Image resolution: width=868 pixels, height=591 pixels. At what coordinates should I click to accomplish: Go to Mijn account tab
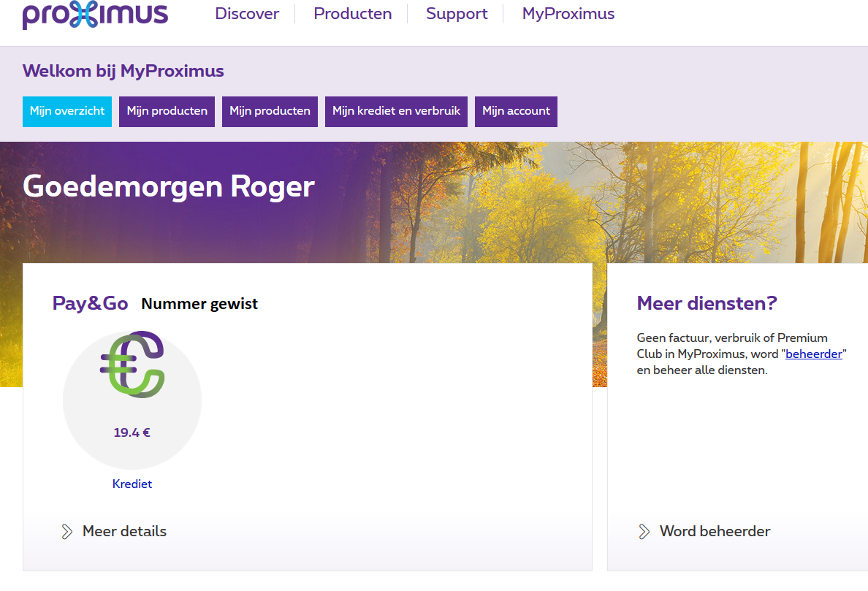pyautogui.click(x=516, y=111)
